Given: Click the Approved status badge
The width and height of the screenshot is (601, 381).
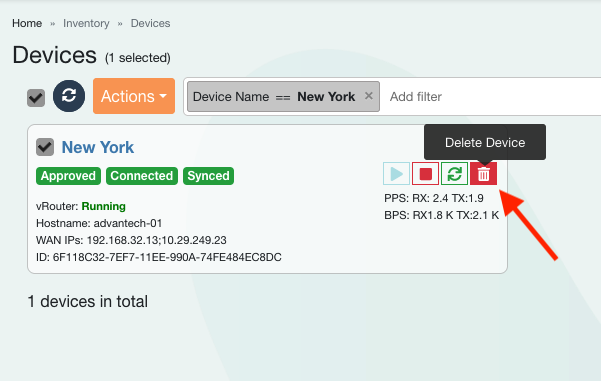Looking at the screenshot, I should [68, 176].
